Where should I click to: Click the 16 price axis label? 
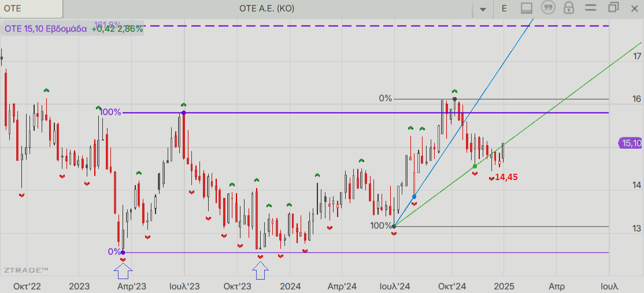click(637, 99)
